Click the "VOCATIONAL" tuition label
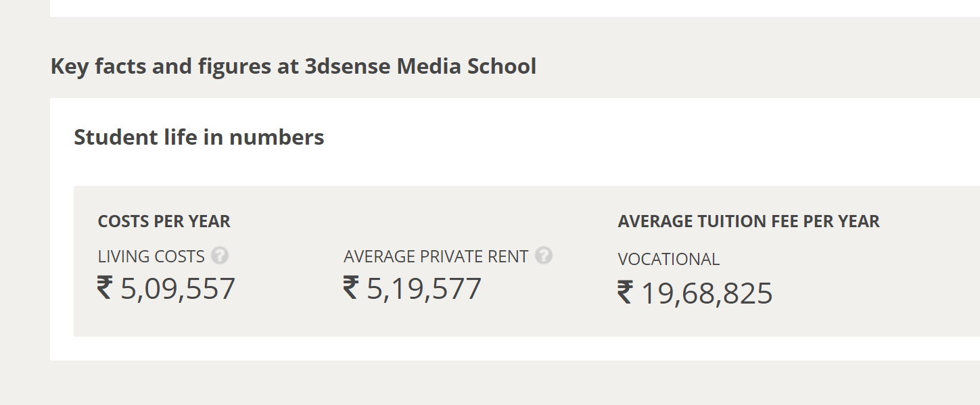Screen dimensions: 980x405 pos(668,260)
